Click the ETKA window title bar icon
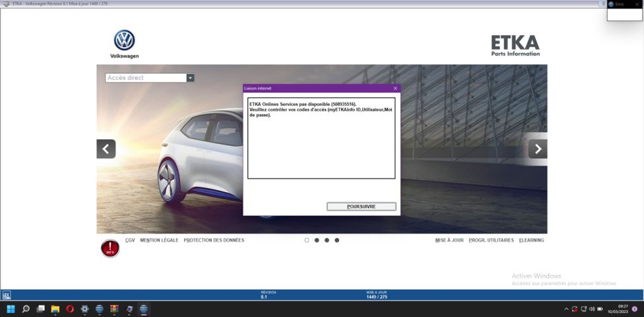 click(6, 4)
